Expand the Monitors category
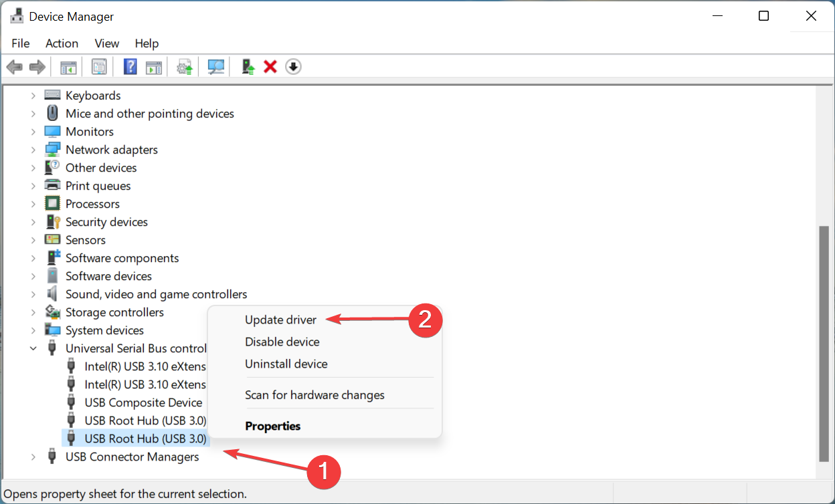This screenshot has width=835, height=504. click(33, 132)
